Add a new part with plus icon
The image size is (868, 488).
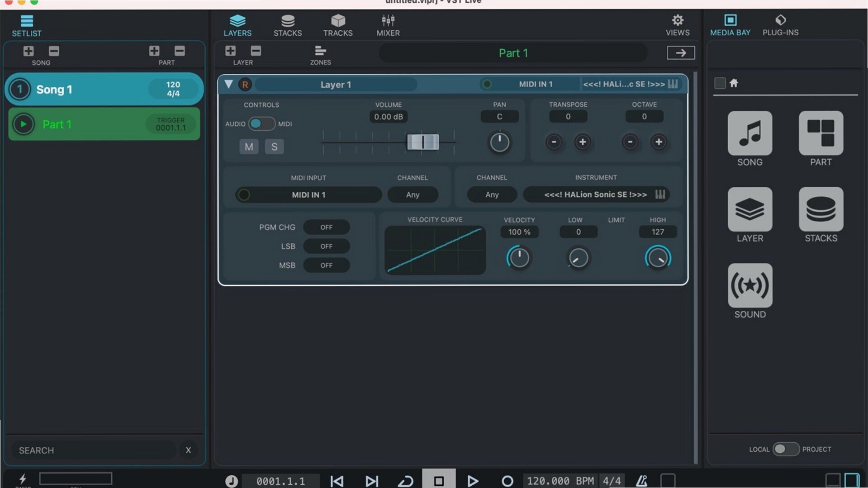click(x=154, y=51)
